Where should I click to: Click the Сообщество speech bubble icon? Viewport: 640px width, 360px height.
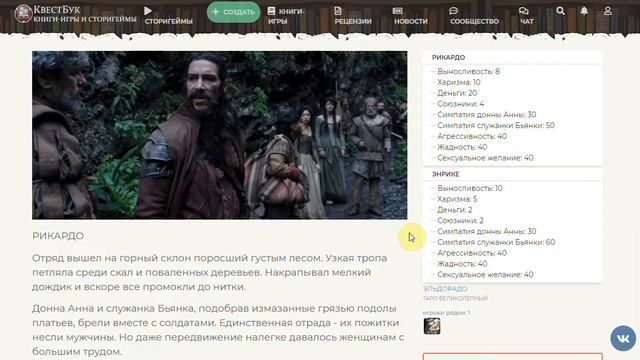pyautogui.click(x=453, y=11)
